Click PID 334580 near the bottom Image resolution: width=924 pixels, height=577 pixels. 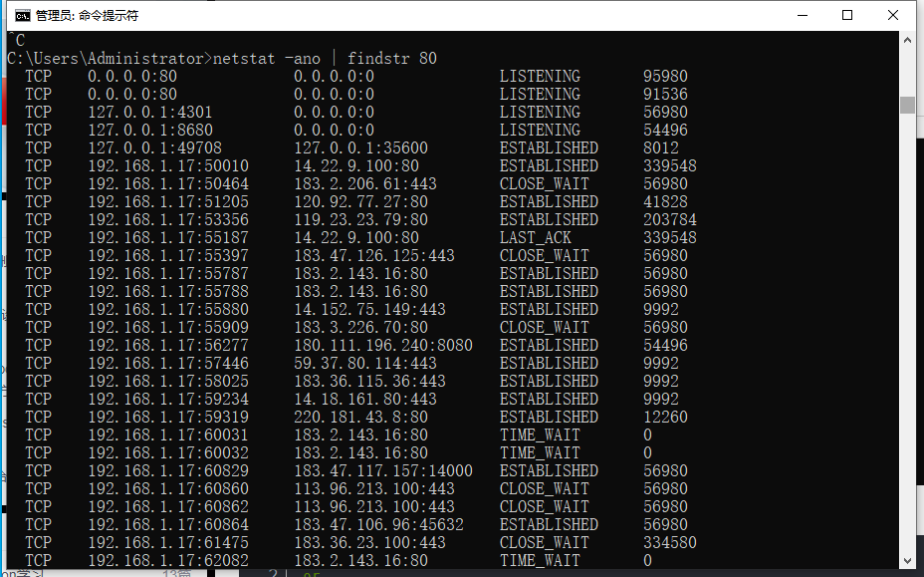tap(669, 542)
